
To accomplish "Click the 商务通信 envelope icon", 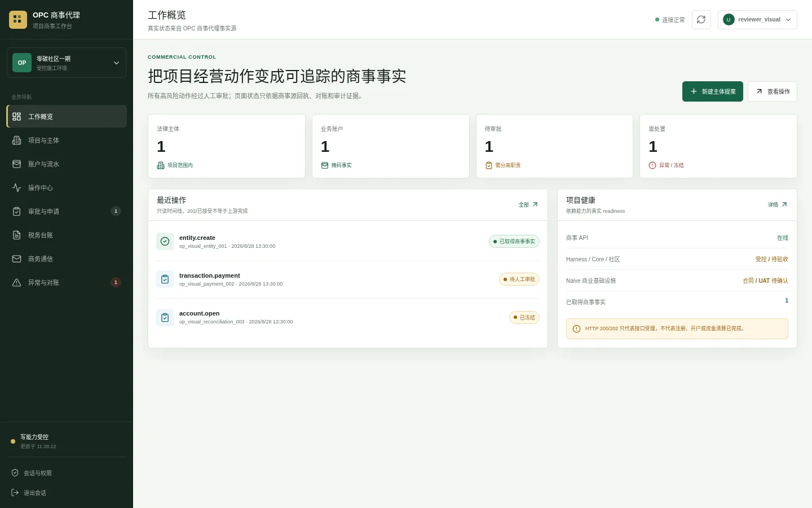I will (17, 259).
